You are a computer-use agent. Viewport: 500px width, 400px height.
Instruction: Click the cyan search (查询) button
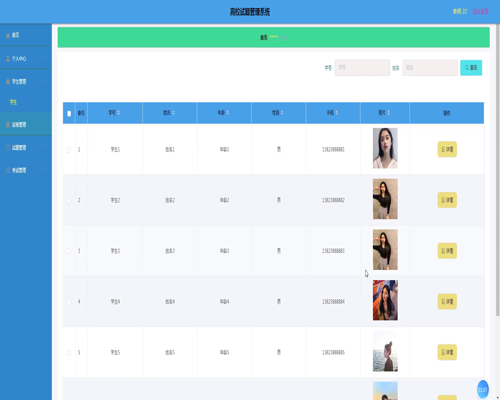pyautogui.click(x=471, y=68)
